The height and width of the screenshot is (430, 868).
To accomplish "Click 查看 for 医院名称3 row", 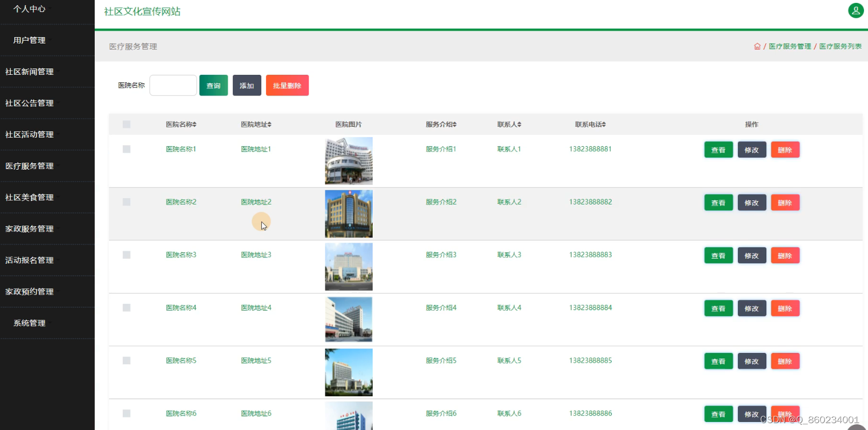I will coord(718,255).
